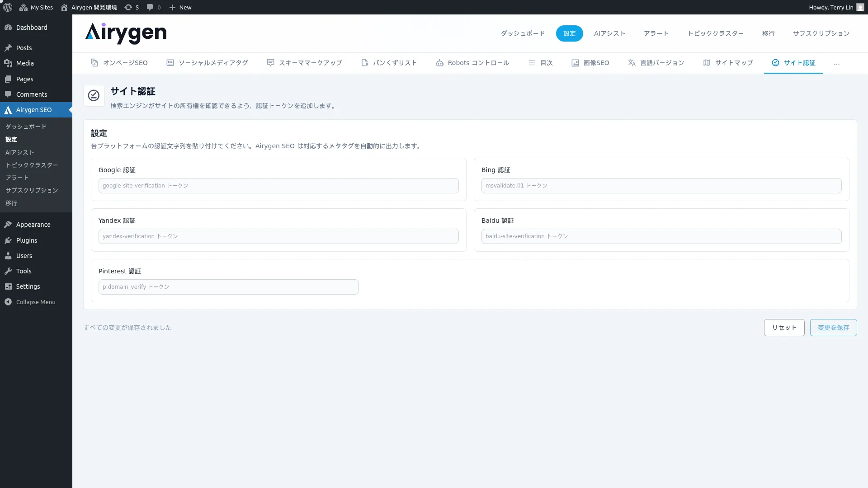Click the サイトマップ map icon
Image resolution: width=868 pixels, height=488 pixels.
707,63
